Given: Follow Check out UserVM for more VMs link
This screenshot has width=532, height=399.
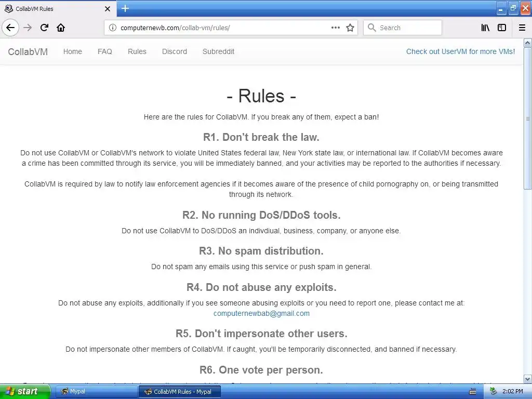Looking at the screenshot, I should pyautogui.click(x=460, y=51).
